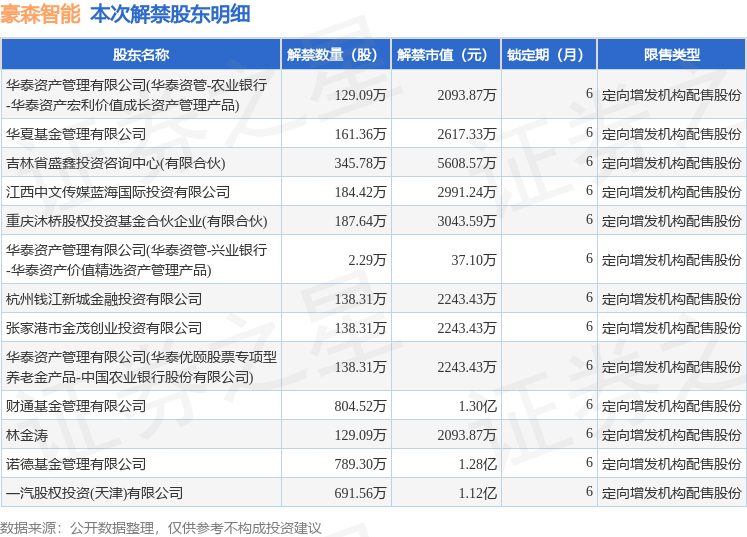This screenshot has width=747, height=537.
Task: Select the title 本次解禁股东明细
Action: (x=170, y=14)
